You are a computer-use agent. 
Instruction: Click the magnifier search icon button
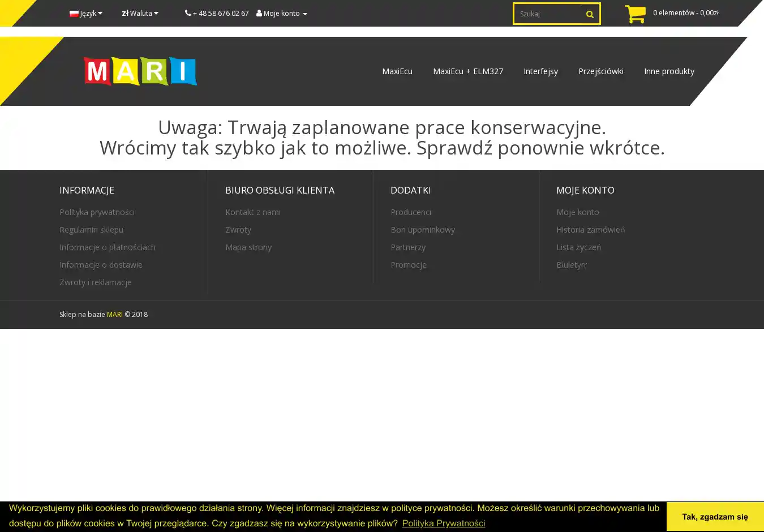pos(590,14)
